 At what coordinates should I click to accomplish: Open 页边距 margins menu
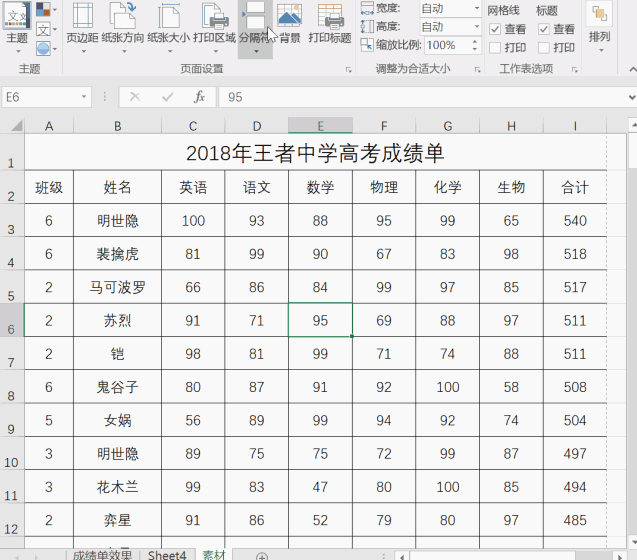tap(82, 28)
